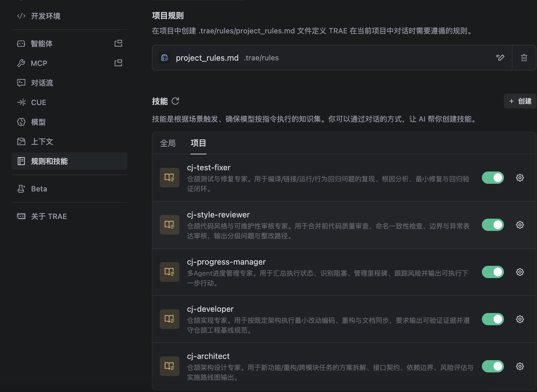Open cj-developer settings gear
Viewport: 537px width, 392px height.
pyautogui.click(x=520, y=319)
